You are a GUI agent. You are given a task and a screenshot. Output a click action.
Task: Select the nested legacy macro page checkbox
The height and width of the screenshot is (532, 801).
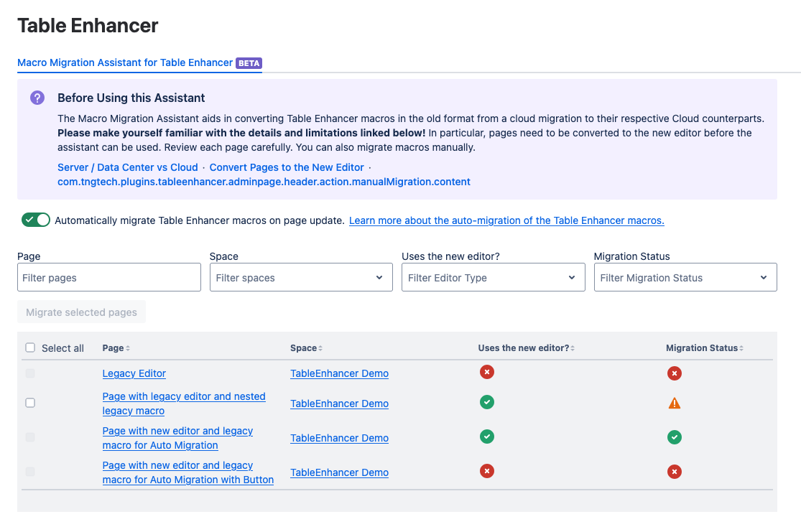click(30, 403)
